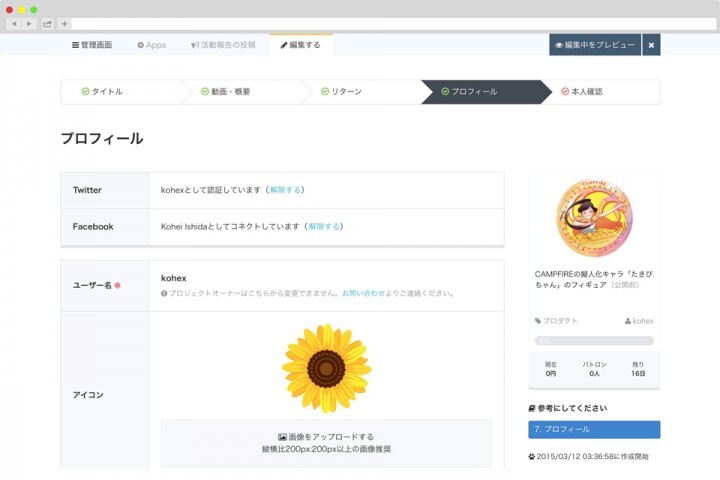Open the 7. プロフィール reference button
The width and height of the screenshot is (720, 480).
594,429
